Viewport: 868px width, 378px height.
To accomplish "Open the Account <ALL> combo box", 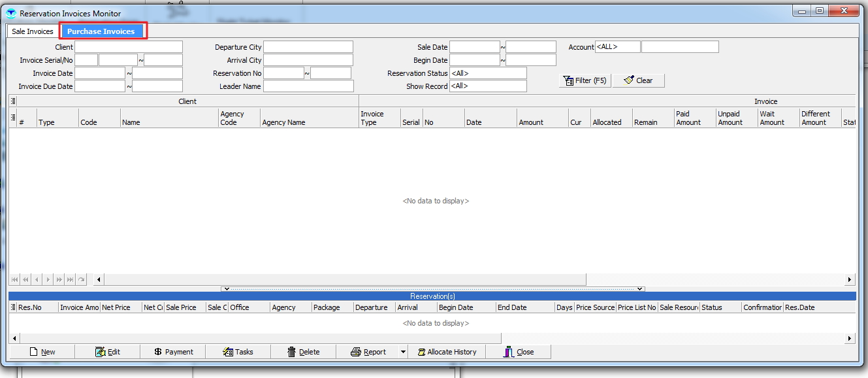I will (617, 47).
